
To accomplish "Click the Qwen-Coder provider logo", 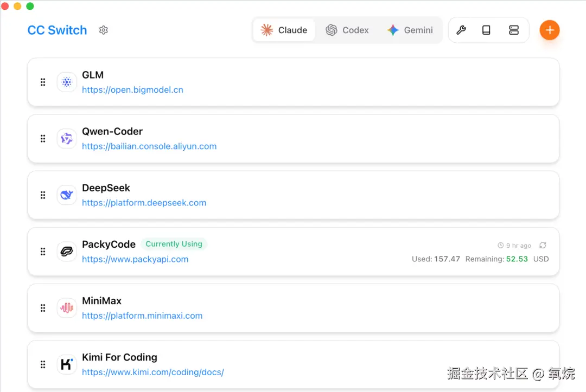I will 67,138.
